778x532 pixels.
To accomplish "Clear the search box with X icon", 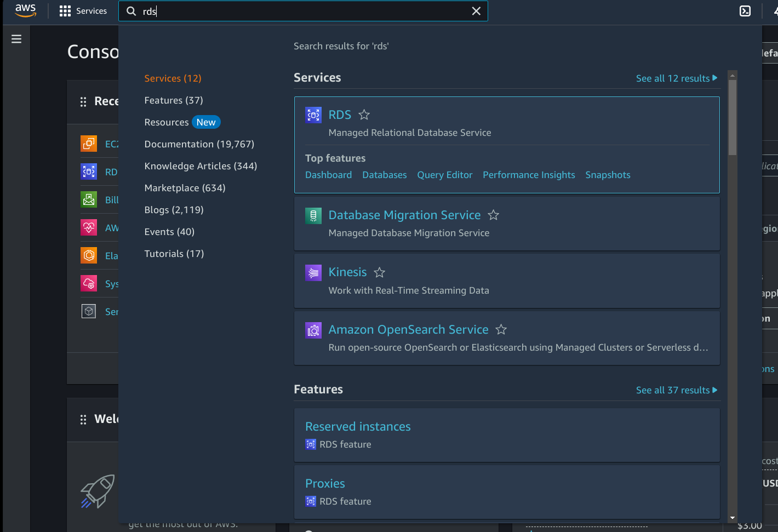I will point(476,11).
